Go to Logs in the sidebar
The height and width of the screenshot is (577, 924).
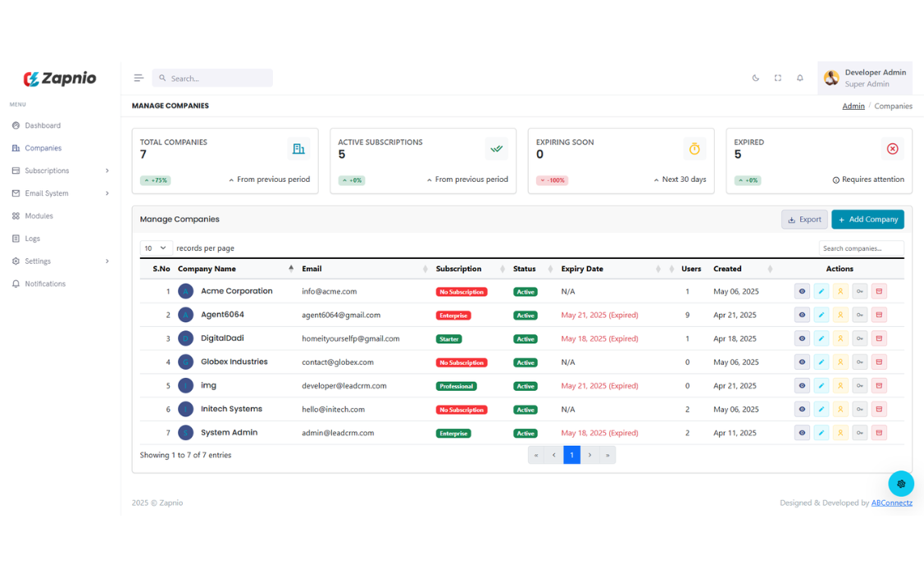pos(32,239)
